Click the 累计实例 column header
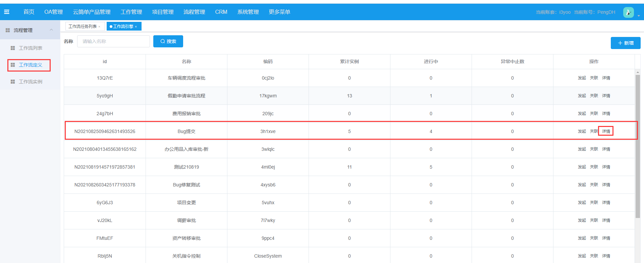The height and width of the screenshot is (263, 644). (350, 61)
